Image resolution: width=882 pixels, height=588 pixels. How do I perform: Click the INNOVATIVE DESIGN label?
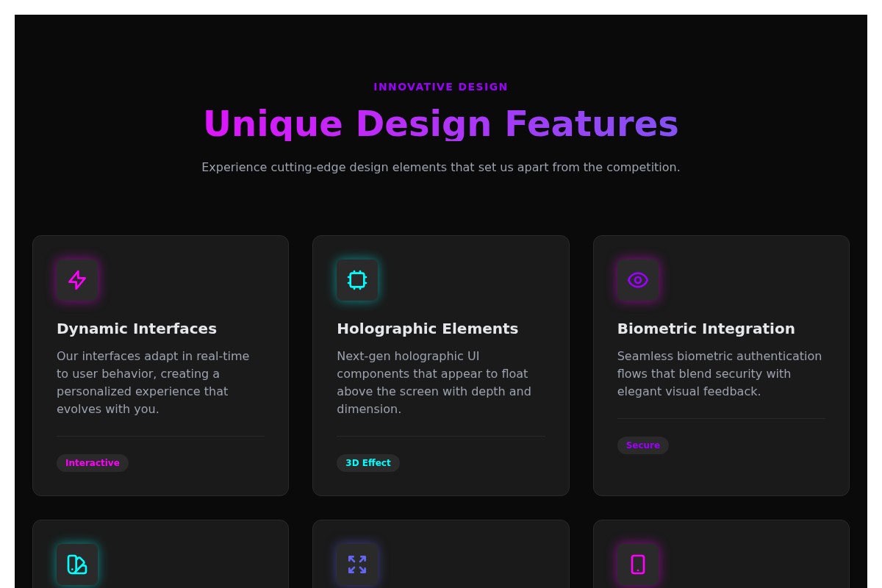point(441,87)
